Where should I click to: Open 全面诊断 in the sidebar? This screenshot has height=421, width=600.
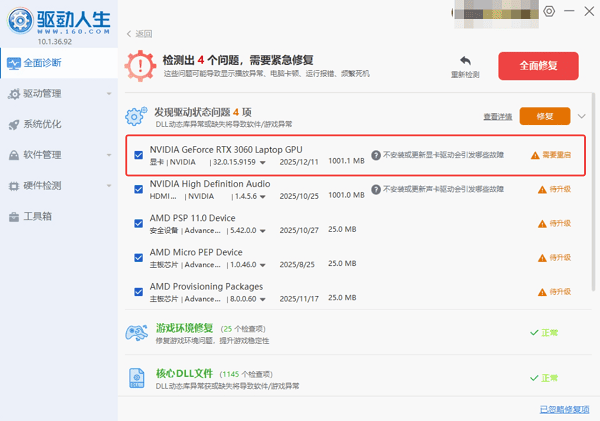(59, 63)
